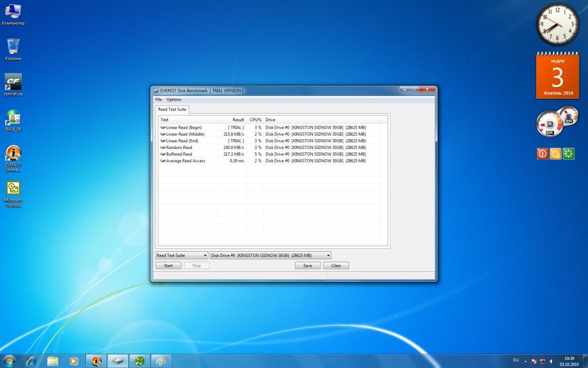Click the orange power gadget button
The height and width of the screenshot is (368, 588).
click(x=555, y=154)
